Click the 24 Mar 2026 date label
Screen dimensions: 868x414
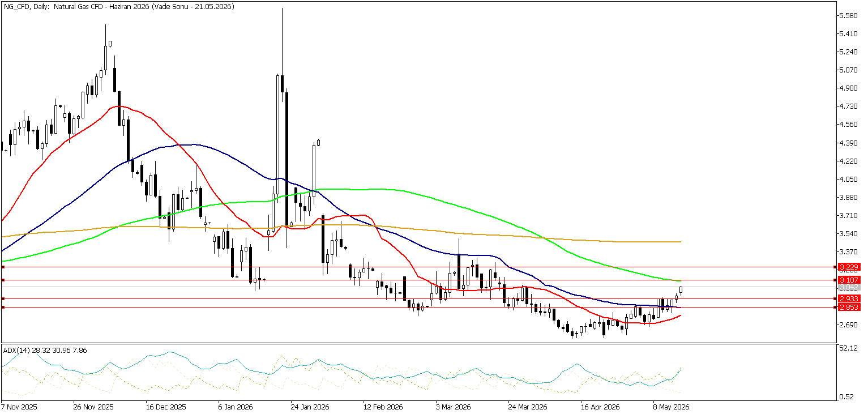pyautogui.click(x=529, y=407)
